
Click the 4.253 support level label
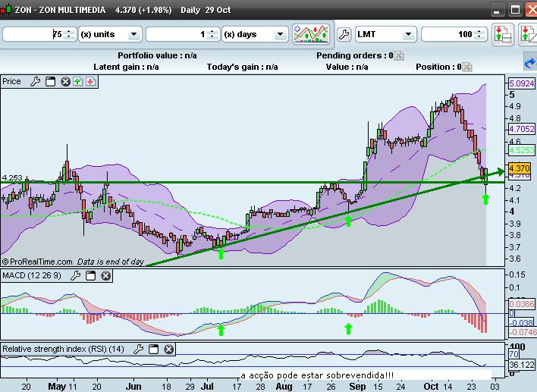[x=12, y=177]
